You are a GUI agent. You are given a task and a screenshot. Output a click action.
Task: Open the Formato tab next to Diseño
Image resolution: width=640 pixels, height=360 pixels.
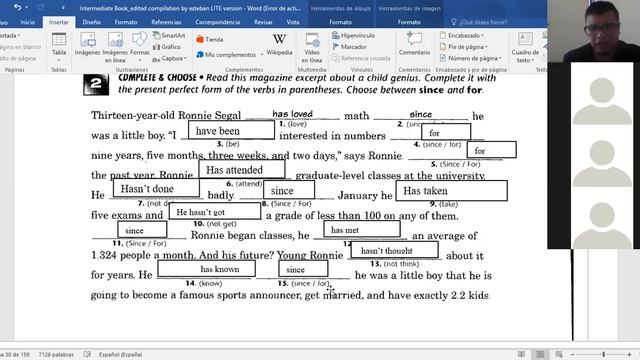click(126, 22)
